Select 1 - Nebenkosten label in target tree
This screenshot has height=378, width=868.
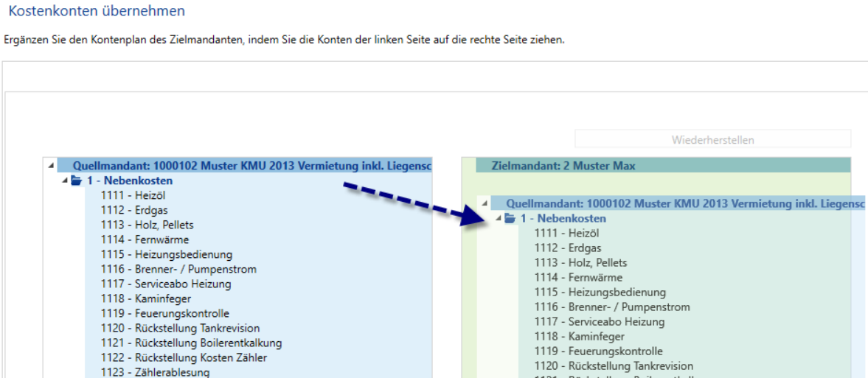[563, 219]
